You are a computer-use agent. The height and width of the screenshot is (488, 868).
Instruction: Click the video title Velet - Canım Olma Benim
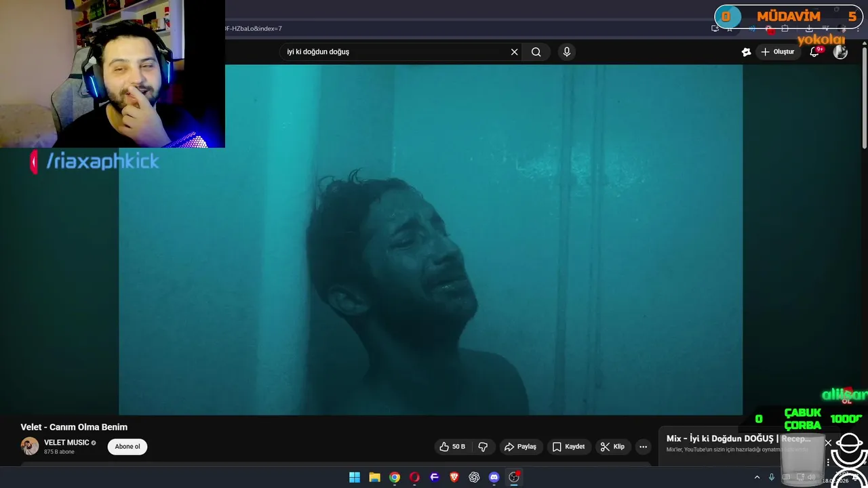[x=74, y=427]
